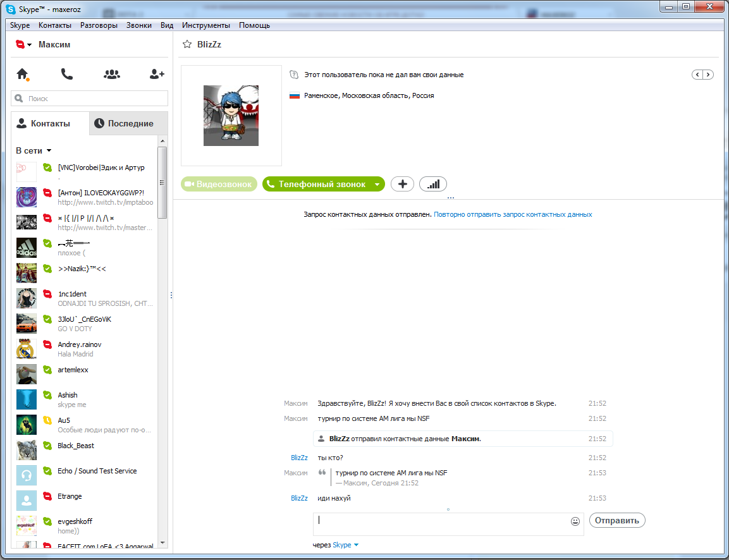Click the Black_Beast snow leopard avatar
The height and width of the screenshot is (560, 729).
point(27,450)
